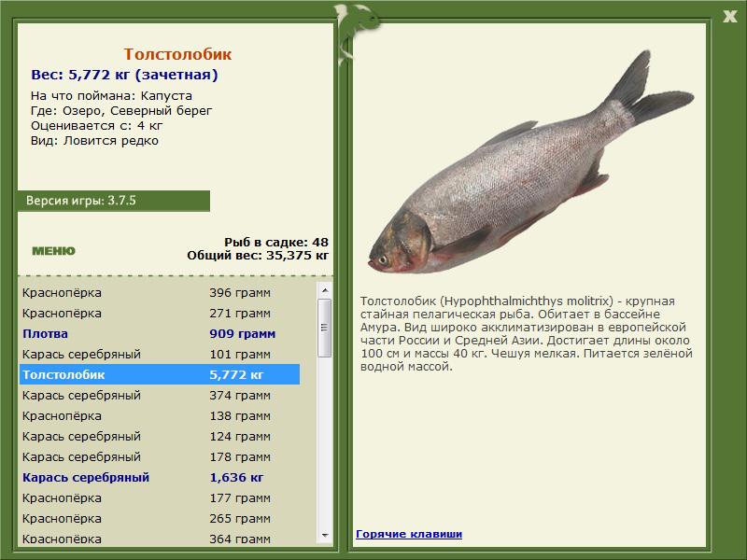
Task: Click the scrollbar down arrow in fish list
Action: point(325,536)
